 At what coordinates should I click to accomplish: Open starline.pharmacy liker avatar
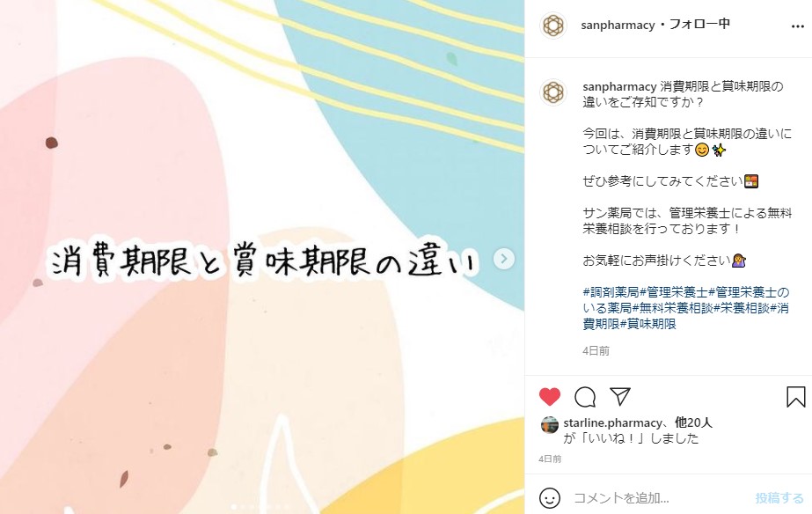[x=549, y=424]
